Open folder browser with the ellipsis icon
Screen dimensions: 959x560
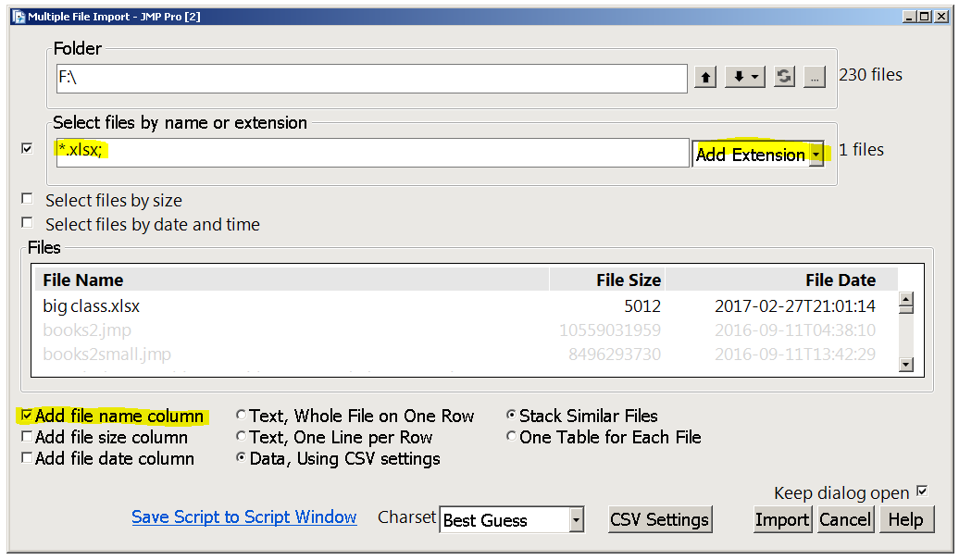tap(815, 78)
